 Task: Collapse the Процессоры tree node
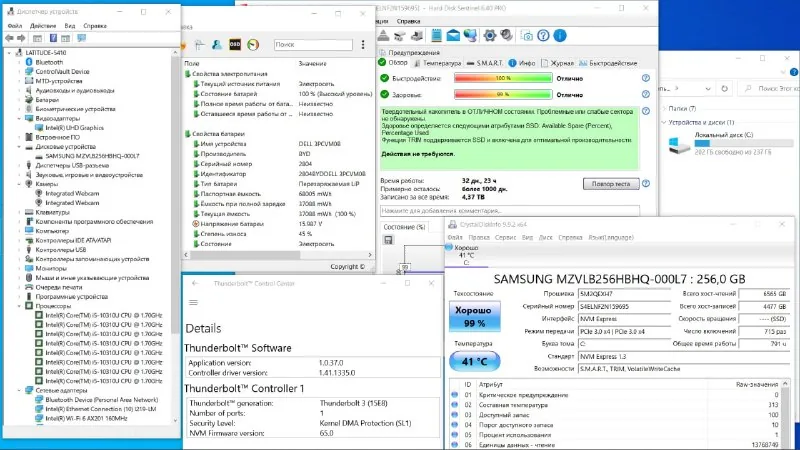pos(19,306)
